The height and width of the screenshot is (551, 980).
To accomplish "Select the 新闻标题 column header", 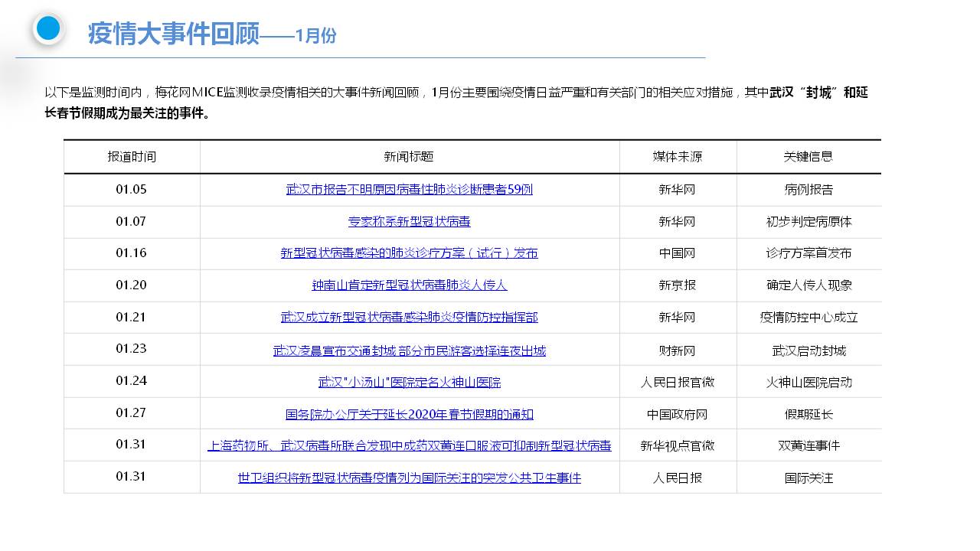I will 409,156.
